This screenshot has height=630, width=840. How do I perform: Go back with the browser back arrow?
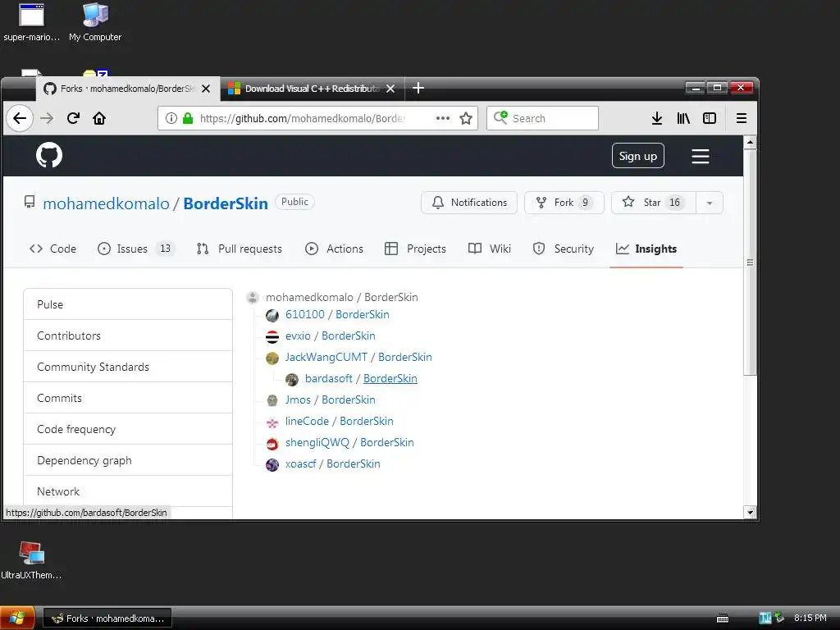point(20,118)
